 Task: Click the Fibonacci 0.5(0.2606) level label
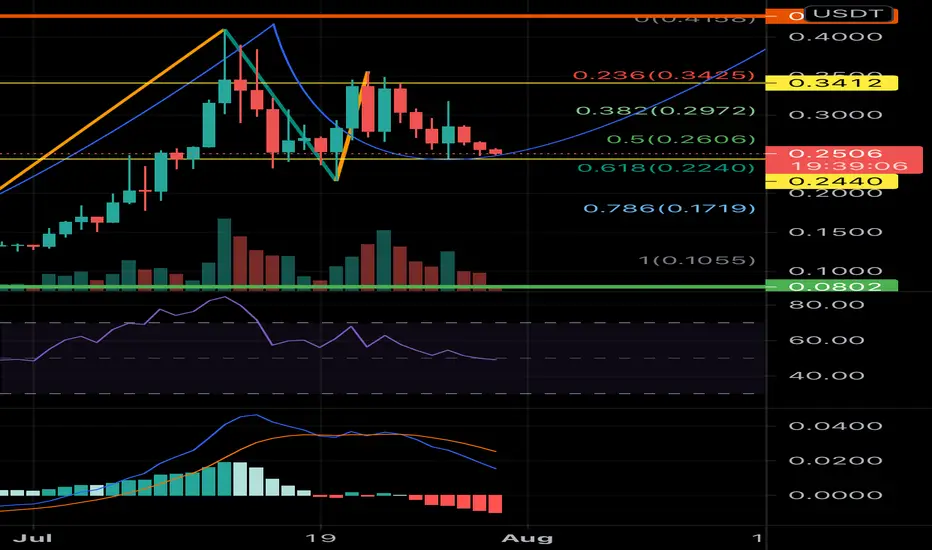[x=681, y=139]
